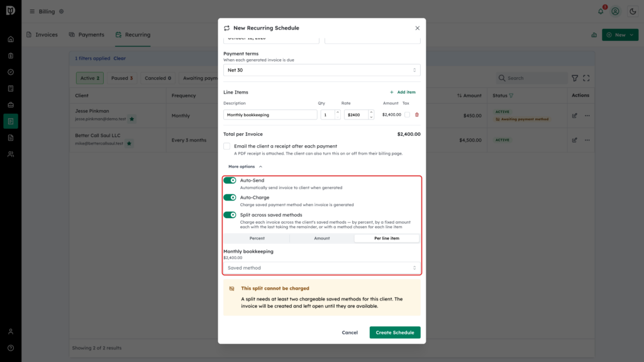Click the star beside mike@bettercallsaul.test

(x=129, y=144)
